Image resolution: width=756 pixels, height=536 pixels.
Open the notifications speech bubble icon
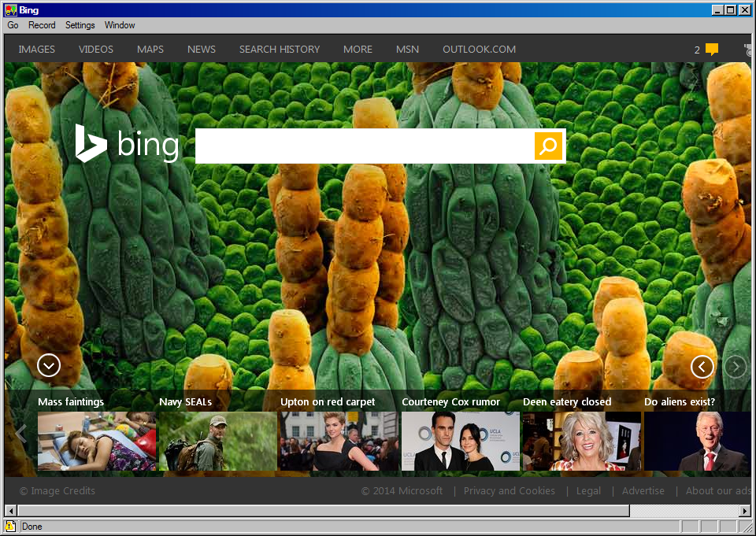click(712, 50)
